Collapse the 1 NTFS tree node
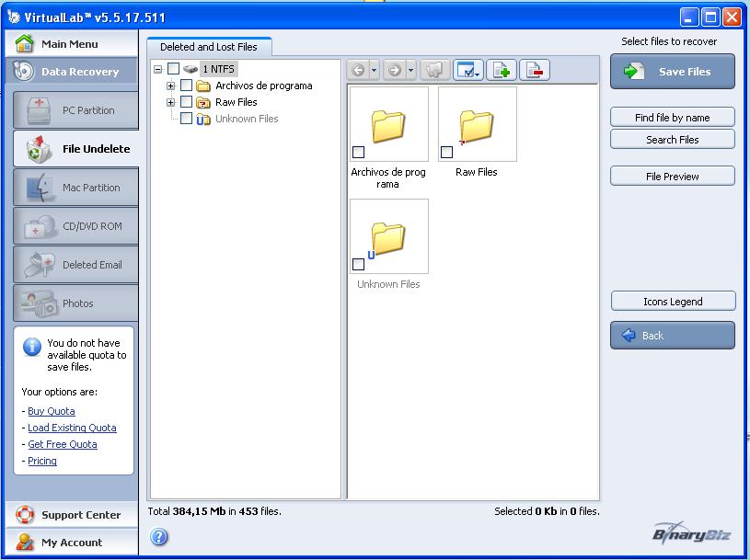 coord(158,69)
